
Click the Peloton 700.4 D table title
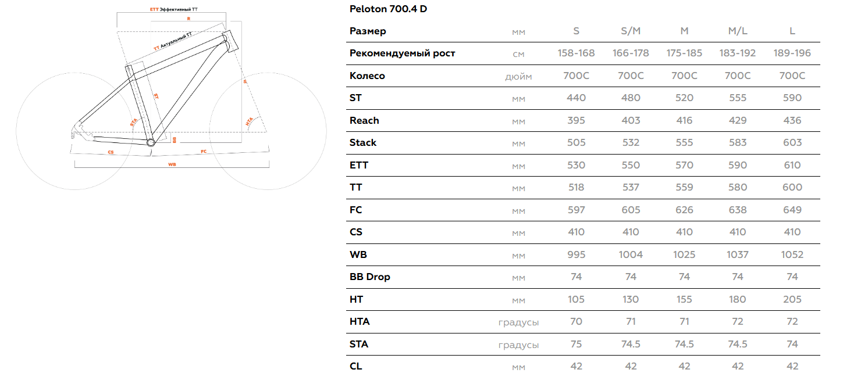pos(388,9)
